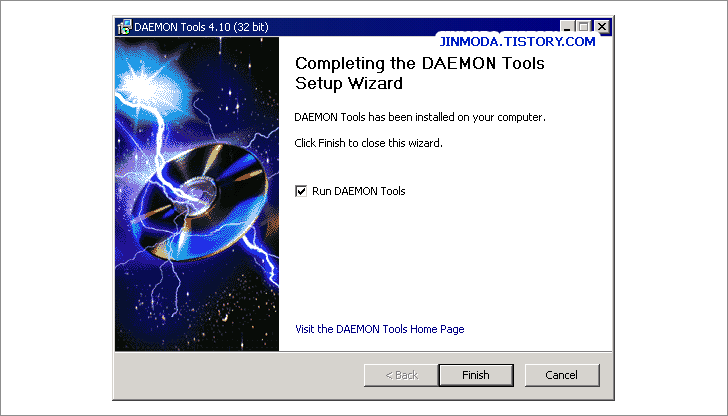Click the "Completing the DAEMON Tools Setup Wizard" heading
Viewport: 728px width, 416px height.
coord(419,73)
